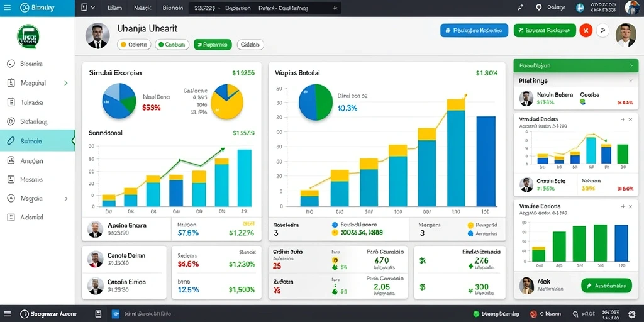Viewport: 644px width, 322px height.
Task: Expand the Moapoinal sidebar chevron
Action: click(65, 83)
